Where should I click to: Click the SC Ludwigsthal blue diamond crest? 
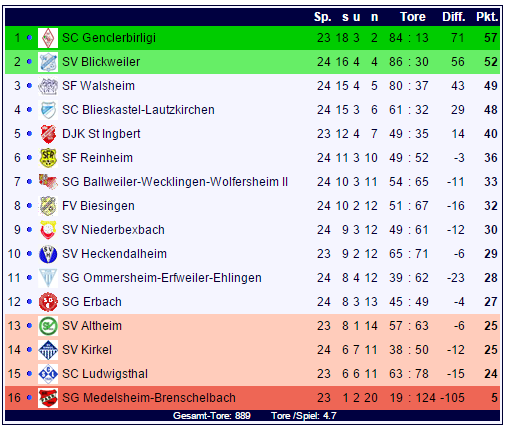pos(48,374)
